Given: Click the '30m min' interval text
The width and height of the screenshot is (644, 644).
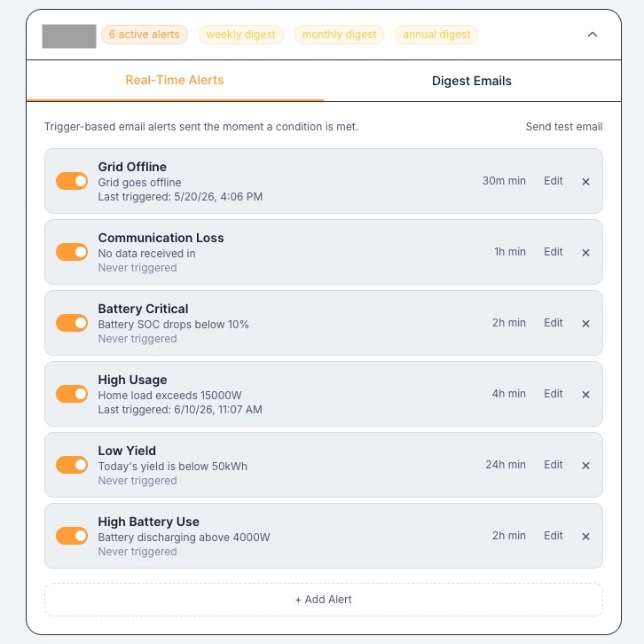Looking at the screenshot, I should (x=504, y=181).
